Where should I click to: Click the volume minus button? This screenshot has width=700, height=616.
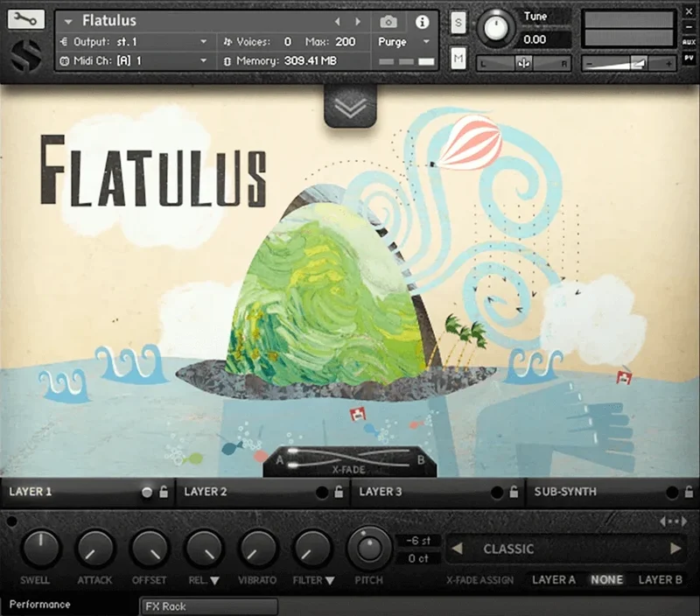point(589,64)
